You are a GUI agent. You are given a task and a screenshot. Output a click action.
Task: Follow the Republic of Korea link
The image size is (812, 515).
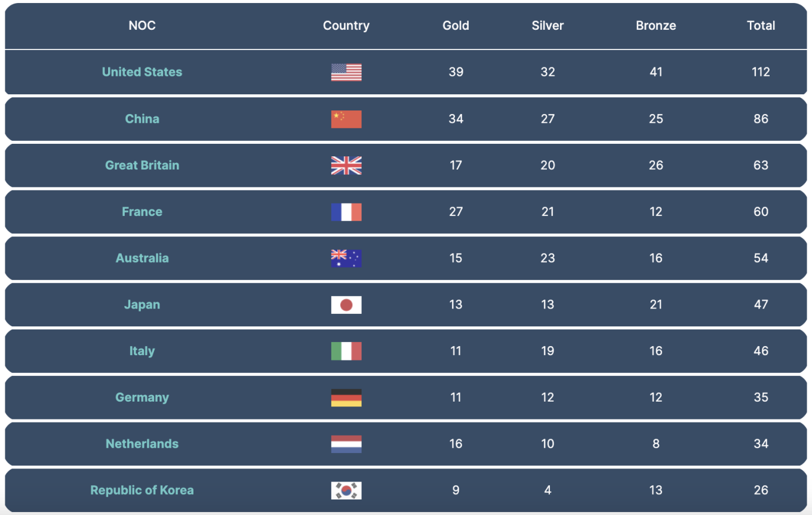tap(142, 490)
